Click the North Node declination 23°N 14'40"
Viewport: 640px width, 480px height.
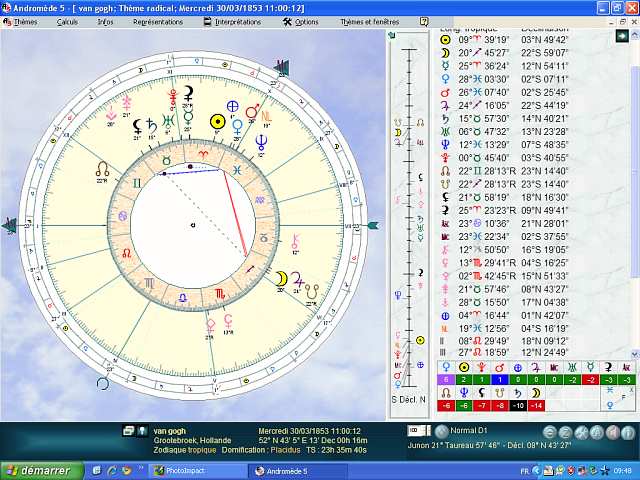click(544, 171)
